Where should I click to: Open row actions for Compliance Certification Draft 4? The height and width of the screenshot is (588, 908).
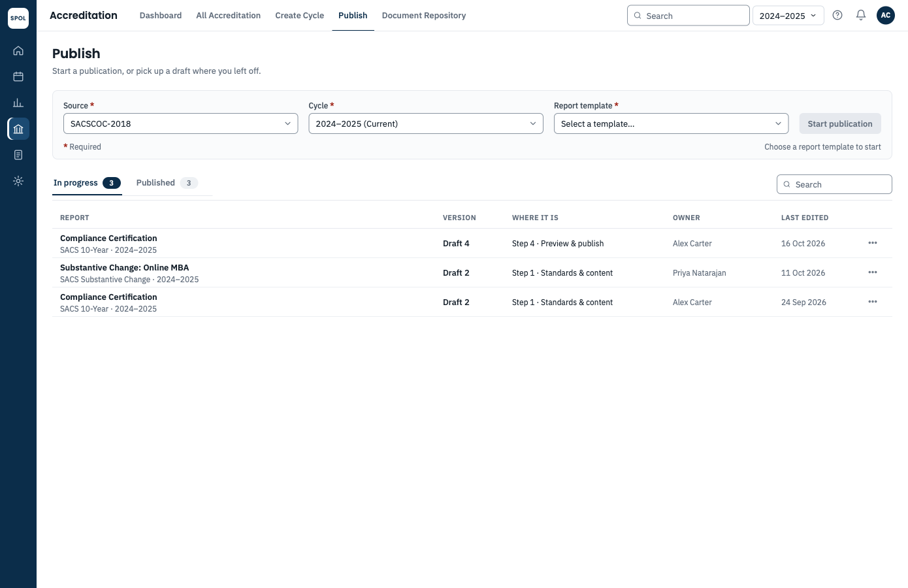[x=873, y=243]
